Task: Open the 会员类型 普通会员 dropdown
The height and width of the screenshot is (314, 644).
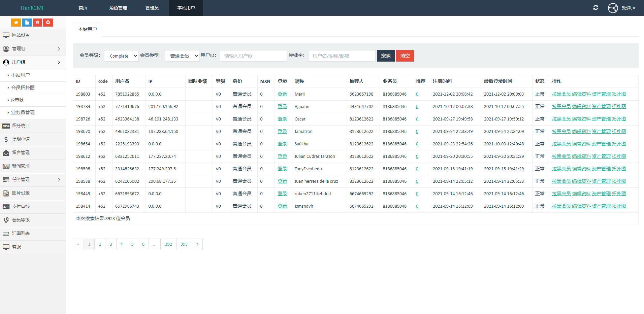Action: tap(182, 56)
